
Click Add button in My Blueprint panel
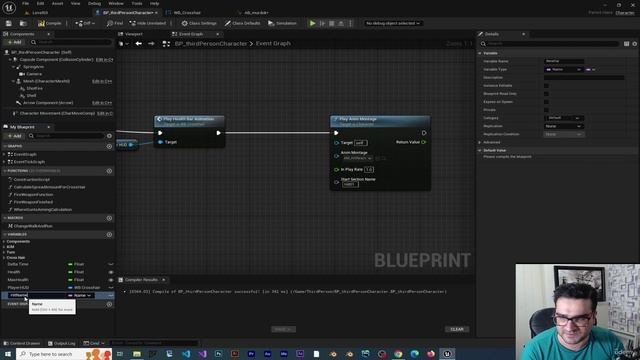click(14, 136)
